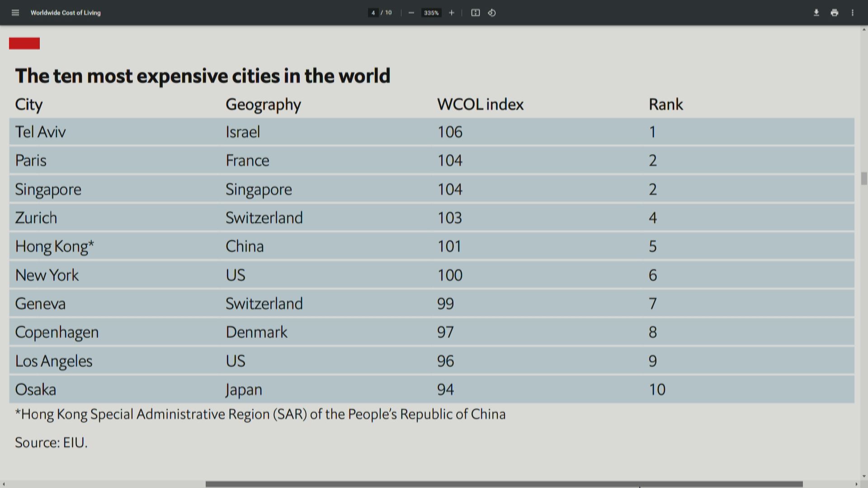Click the zoom out minus button
This screenshot has height=488, width=868.
[411, 13]
